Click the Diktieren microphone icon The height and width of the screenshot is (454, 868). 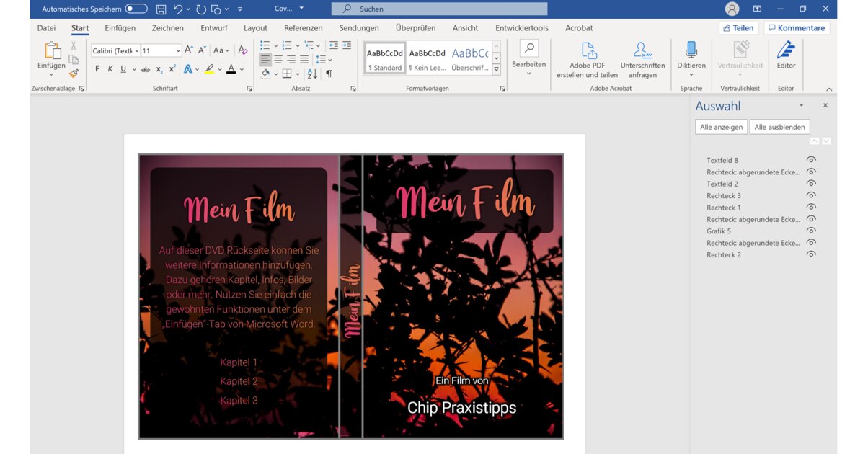point(691,50)
